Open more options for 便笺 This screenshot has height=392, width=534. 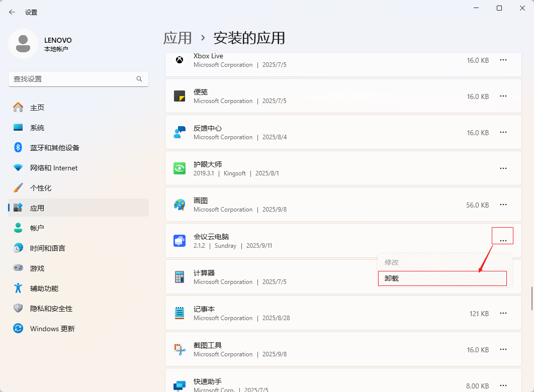[503, 96]
